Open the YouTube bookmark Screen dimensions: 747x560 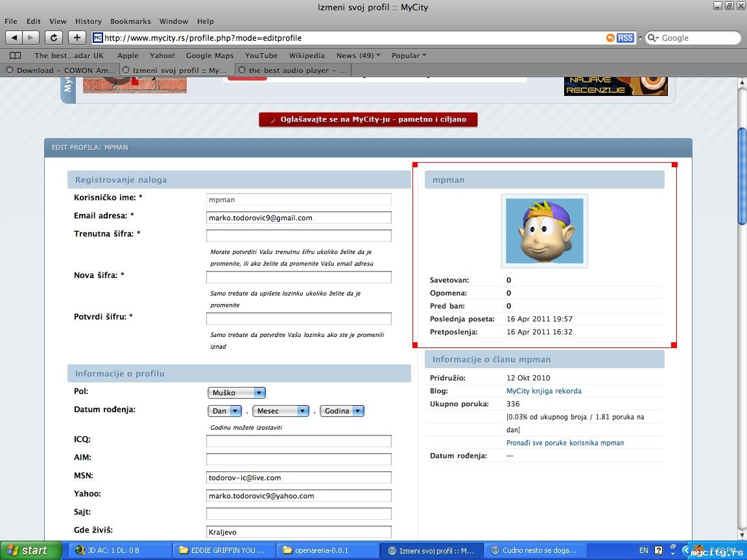pos(261,56)
